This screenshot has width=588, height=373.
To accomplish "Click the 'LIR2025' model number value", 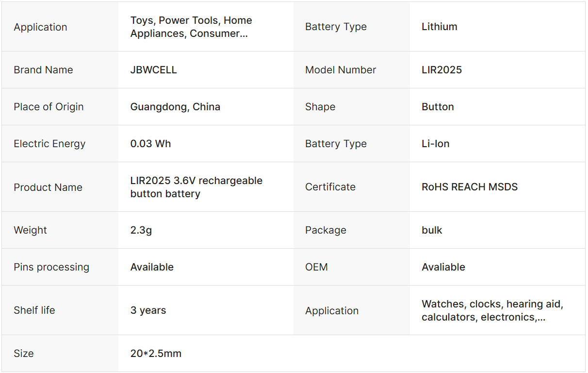I will [x=441, y=70].
